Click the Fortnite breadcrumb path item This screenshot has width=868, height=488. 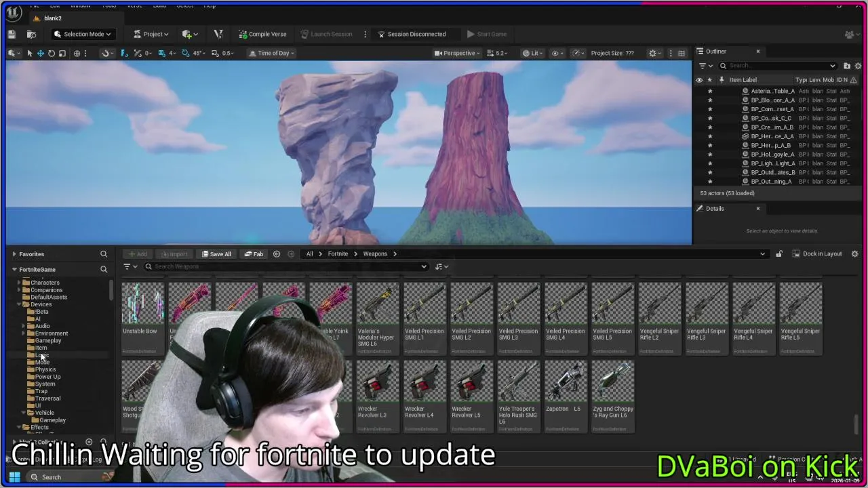pyautogui.click(x=338, y=253)
